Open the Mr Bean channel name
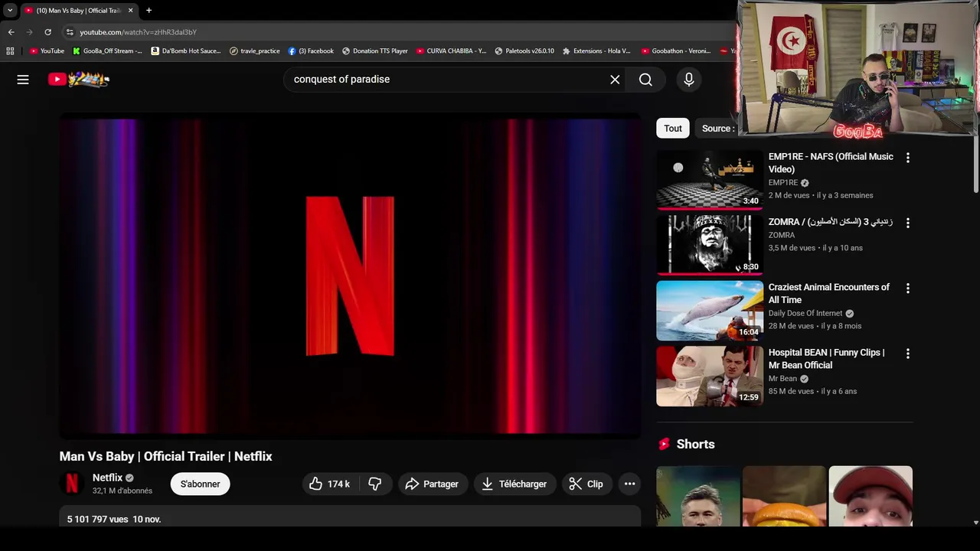The image size is (980, 551). [782, 379]
